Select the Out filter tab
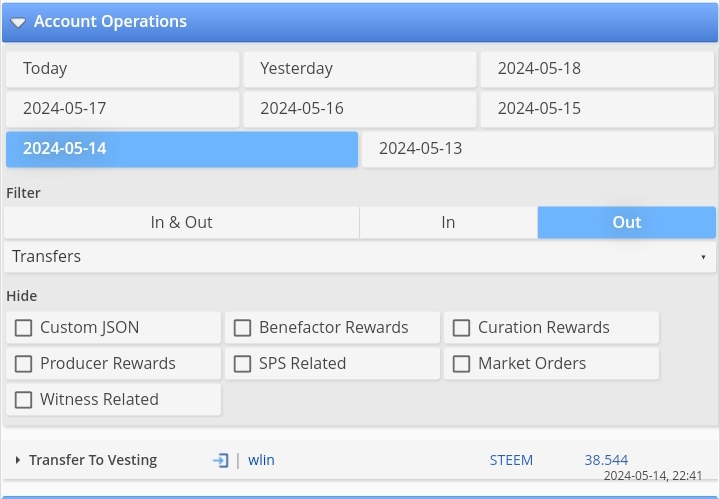 click(x=627, y=223)
